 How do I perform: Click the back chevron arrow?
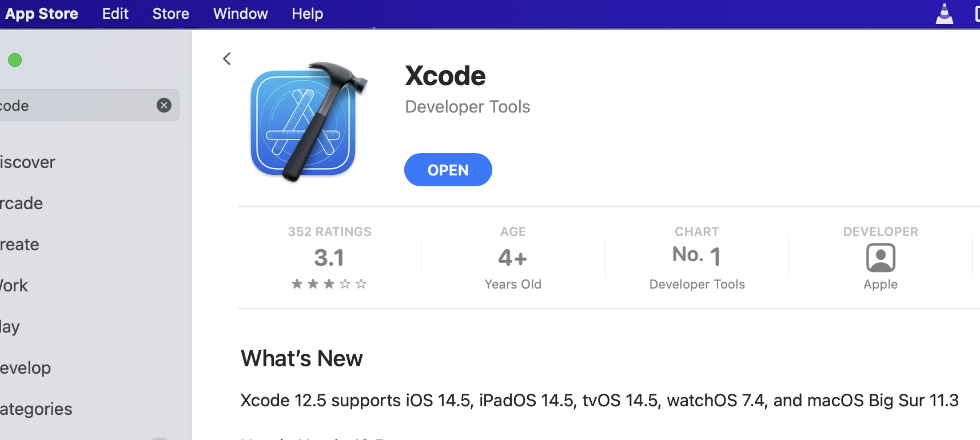[x=227, y=59]
